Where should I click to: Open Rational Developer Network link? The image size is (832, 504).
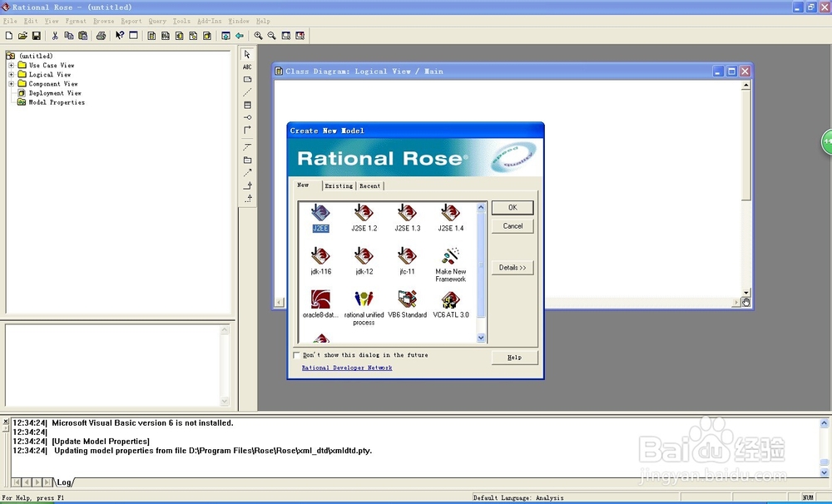click(347, 368)
